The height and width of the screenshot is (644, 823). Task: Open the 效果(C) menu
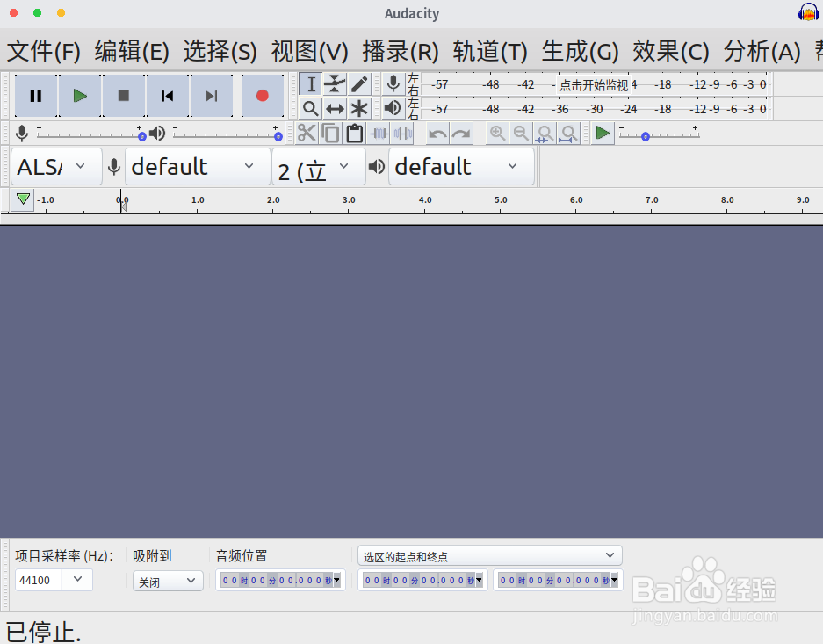coord(671,52)
